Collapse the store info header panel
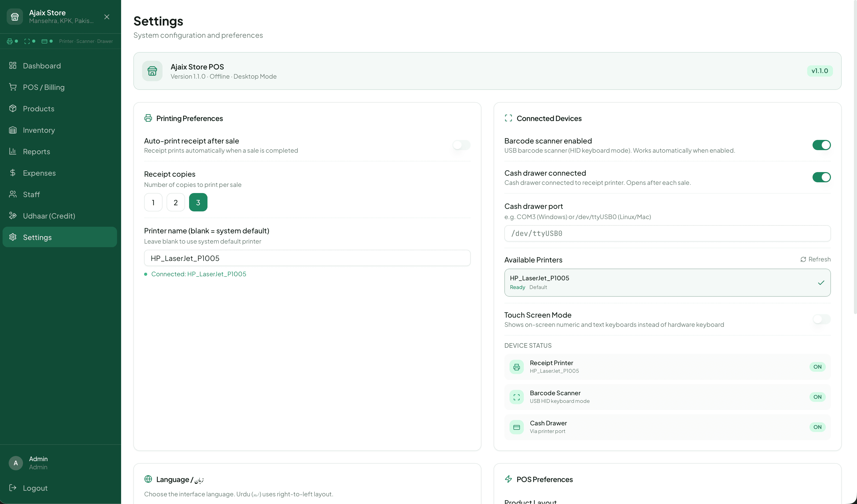857x504 pixels. tap(107, 17)
